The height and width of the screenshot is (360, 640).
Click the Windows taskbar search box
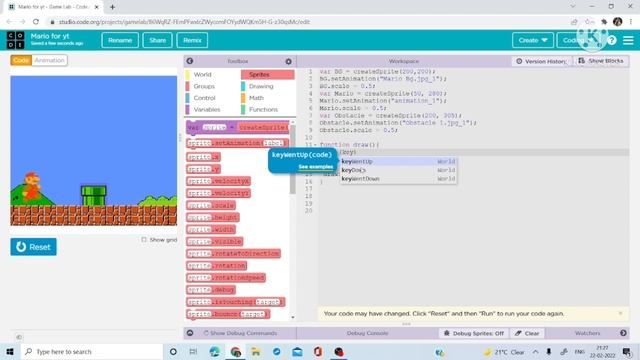click(92, 351)
